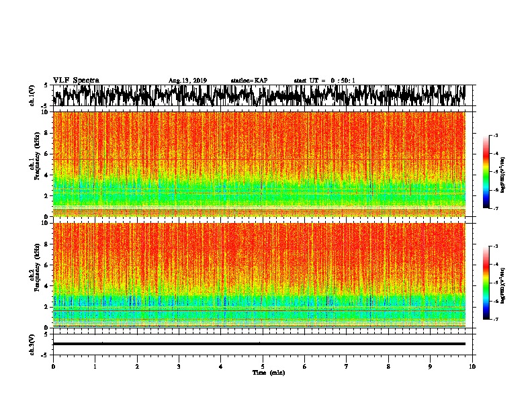
Task: Click the ch.1 color scale bar
Action: pyautogui.click(x=486, y=172)
